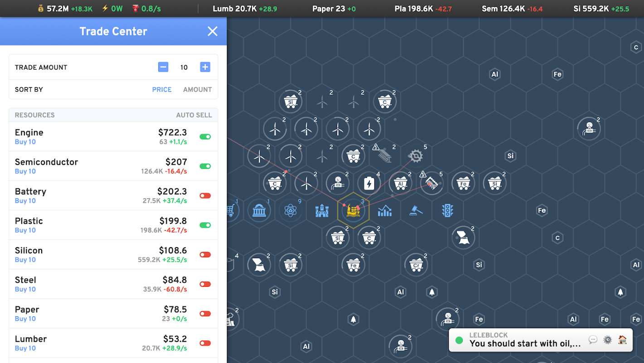This screenshot has width=644, height=363.
Task: Select the steel beam Steel Mill building
Action: (385, 156)
